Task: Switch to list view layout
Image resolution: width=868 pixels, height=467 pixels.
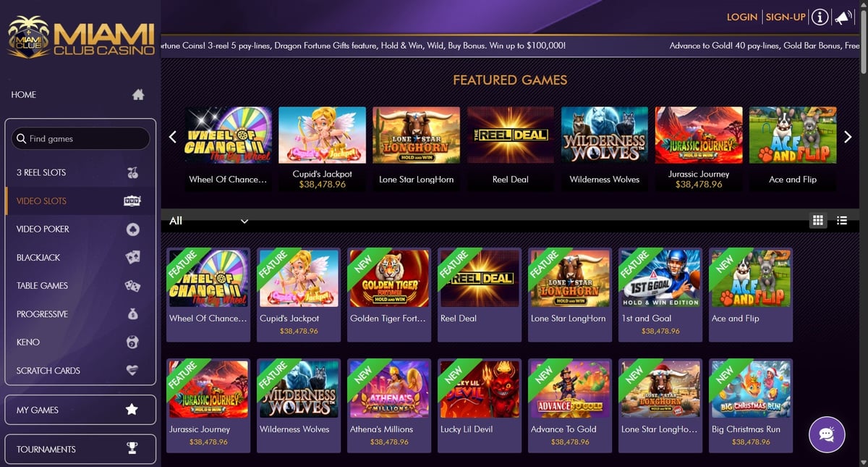Action: pyautogui.click(x=842, y=221)
